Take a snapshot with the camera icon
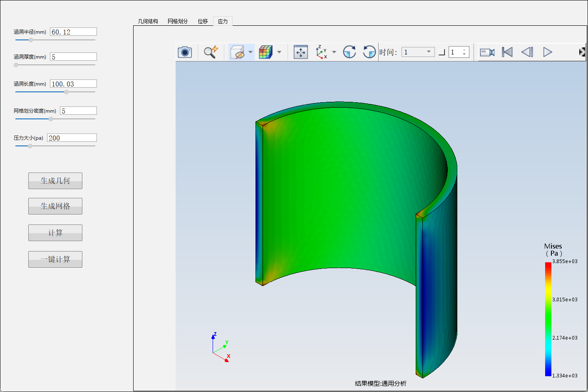 [185, 52]
